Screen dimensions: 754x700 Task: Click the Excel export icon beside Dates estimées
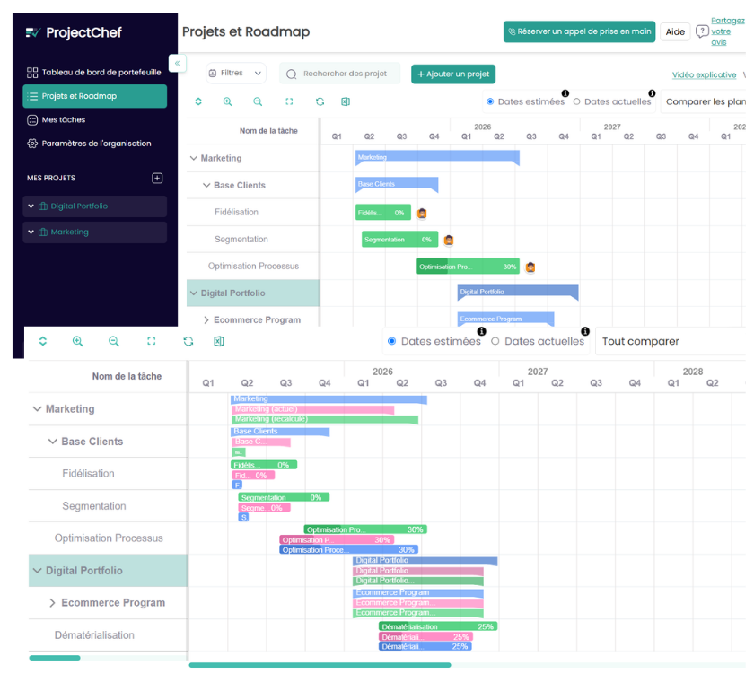(346, 102)
